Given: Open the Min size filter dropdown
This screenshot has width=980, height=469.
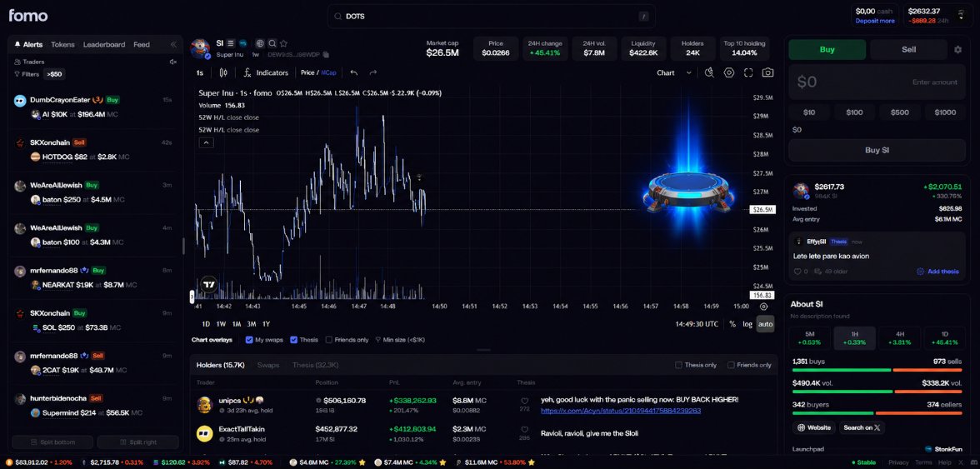Looking at the screenshot, I should click(400, 340).
